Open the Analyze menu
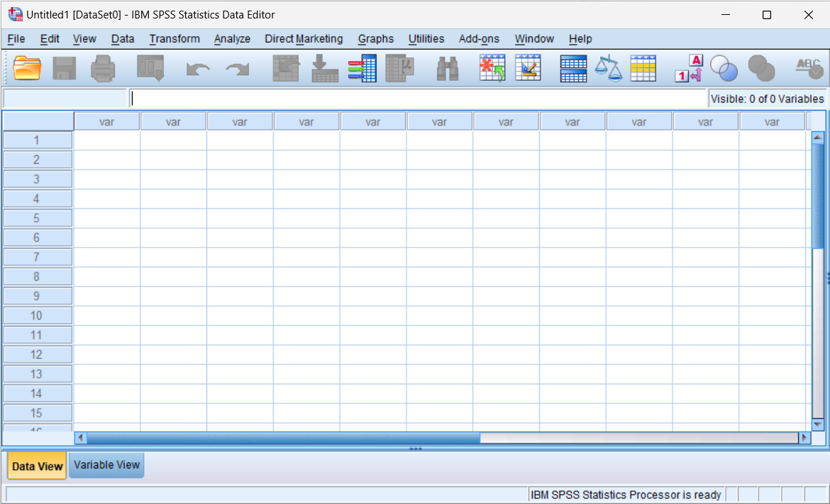830x504 pixels. click(232, 39)
